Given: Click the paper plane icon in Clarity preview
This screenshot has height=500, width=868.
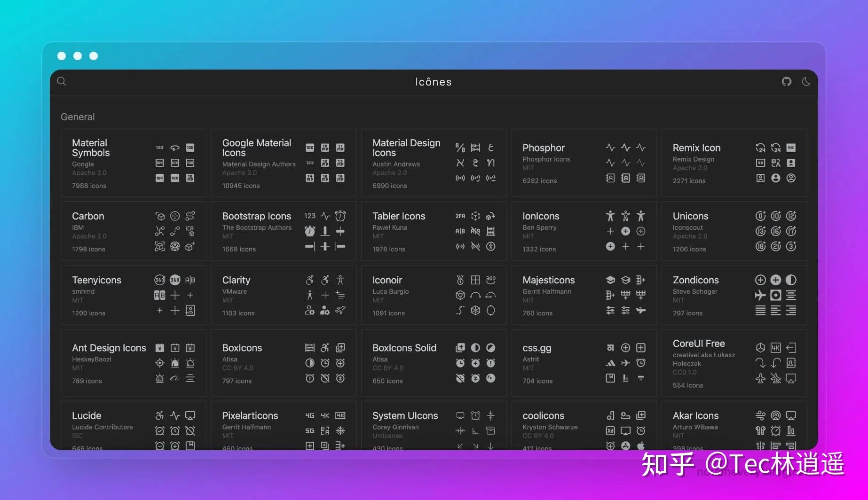Looking at the screenshot, I should coord(340,310).
